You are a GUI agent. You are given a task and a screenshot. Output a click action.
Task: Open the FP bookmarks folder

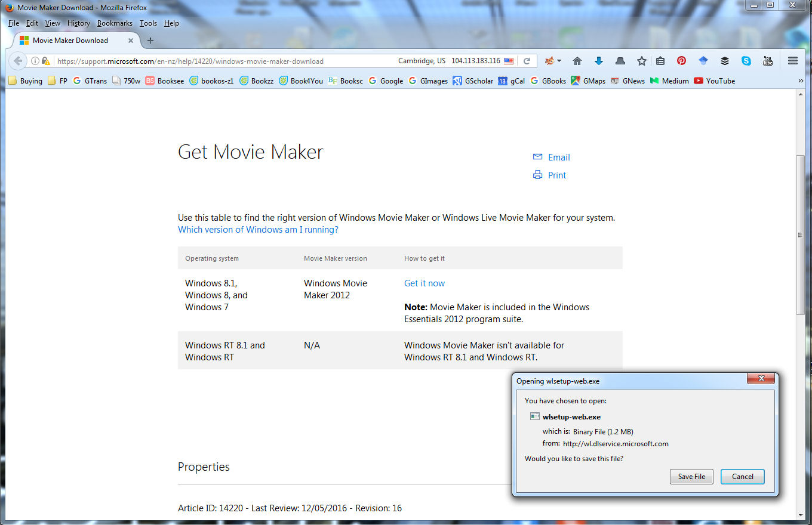pyautogui.click(x=57, y=81)
